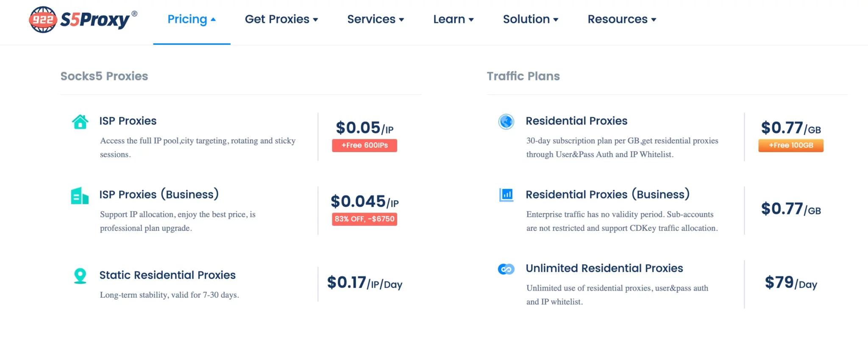Click the +Free 600IPs red badge
Viewport: 868px width, 341px height.
364,145
